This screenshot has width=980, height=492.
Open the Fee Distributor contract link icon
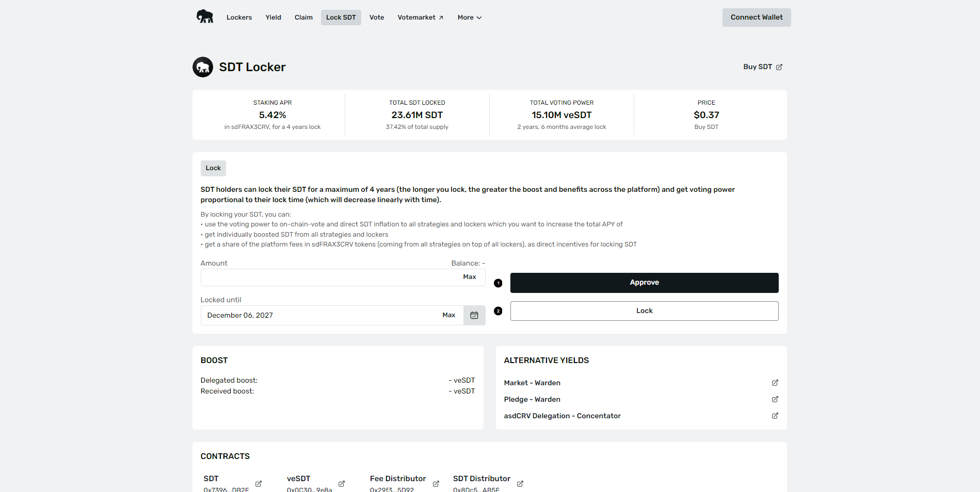pos(436,484)
